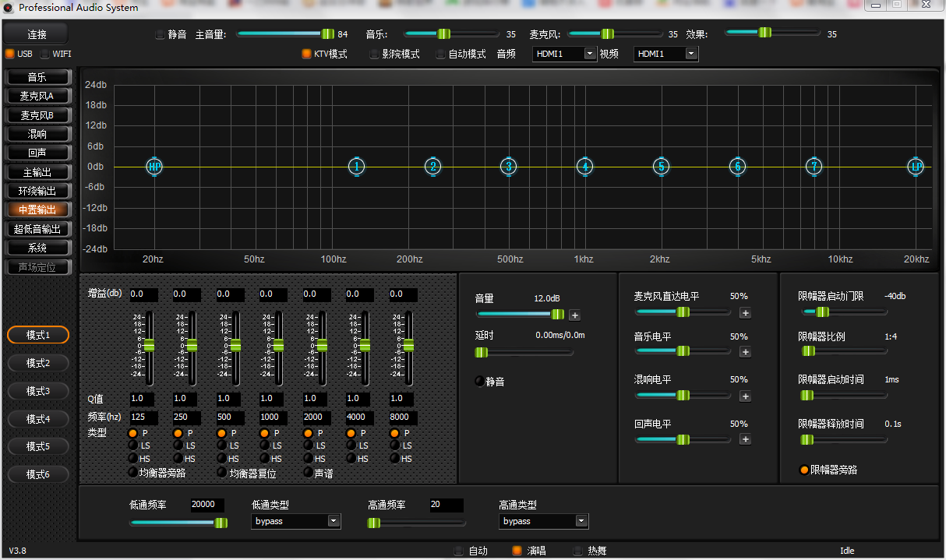Load preset 模式2
The image size is (946, 560).
click(x=38, y=363)
